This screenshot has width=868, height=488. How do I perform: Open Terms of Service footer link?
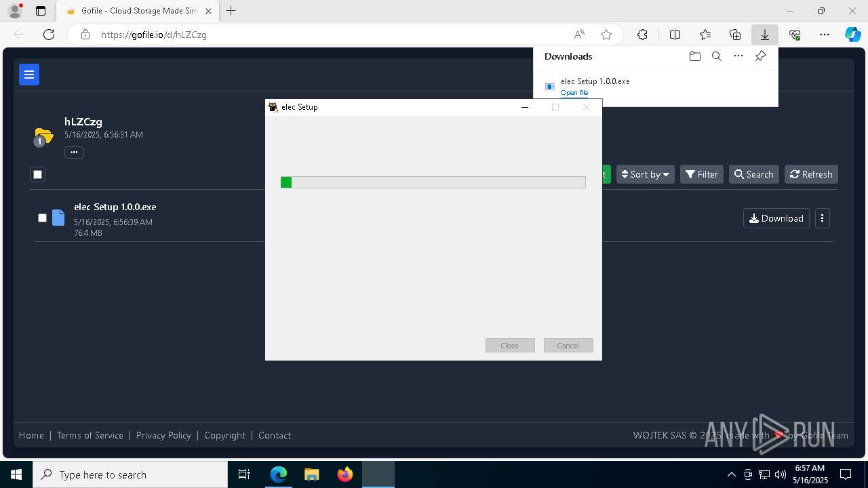90,435
